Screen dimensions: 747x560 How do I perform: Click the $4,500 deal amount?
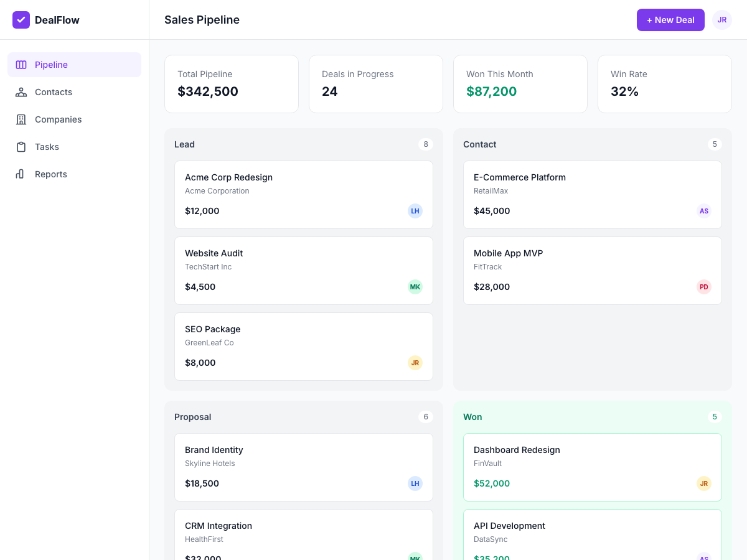[x=200, y=287]
